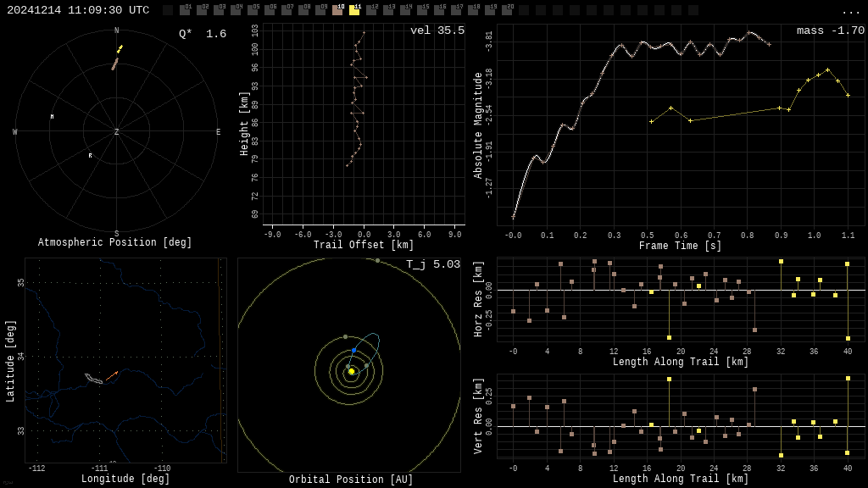Select station square 01 in top bar
The width and height of the screenshot is (868, 488).
click(185, 10)
